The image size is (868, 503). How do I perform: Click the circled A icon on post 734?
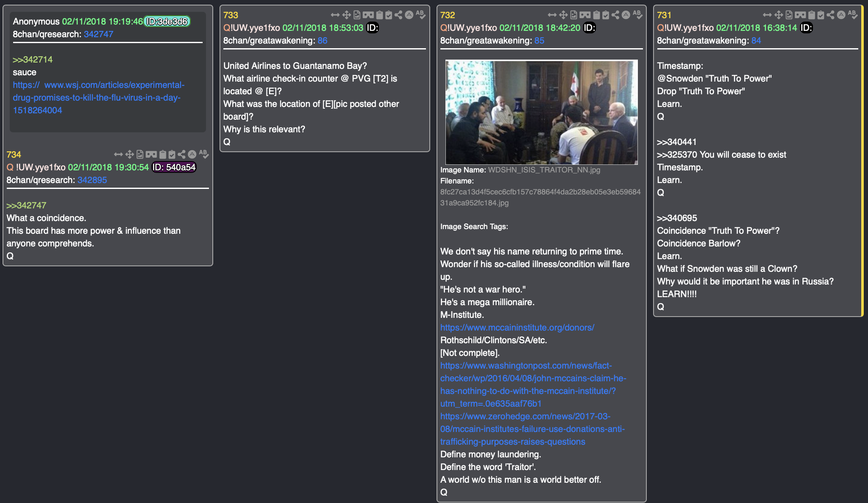192,155
